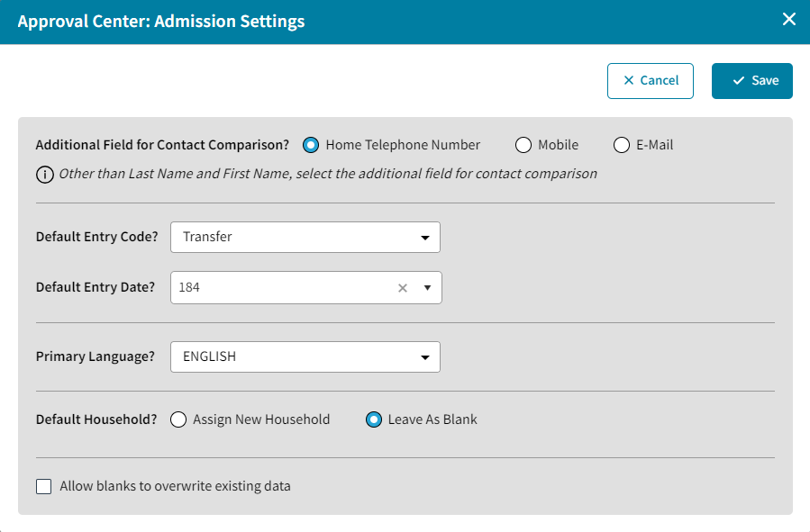Click the Save button
Viewport: 810px width, 532px height.
[752, 81]
